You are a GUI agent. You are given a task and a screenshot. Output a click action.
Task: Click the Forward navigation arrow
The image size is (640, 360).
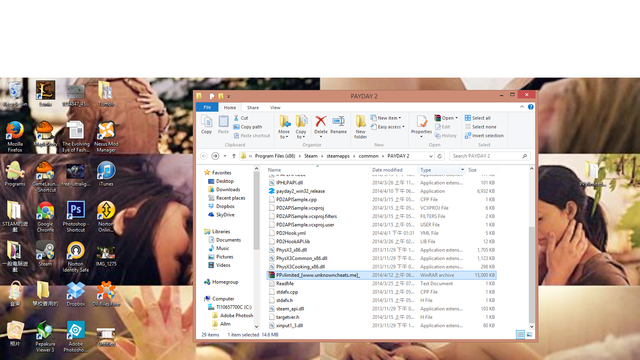click(215, 156)
